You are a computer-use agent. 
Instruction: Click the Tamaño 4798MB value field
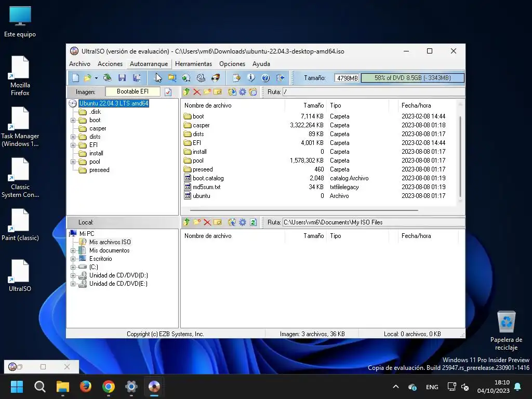347,78
